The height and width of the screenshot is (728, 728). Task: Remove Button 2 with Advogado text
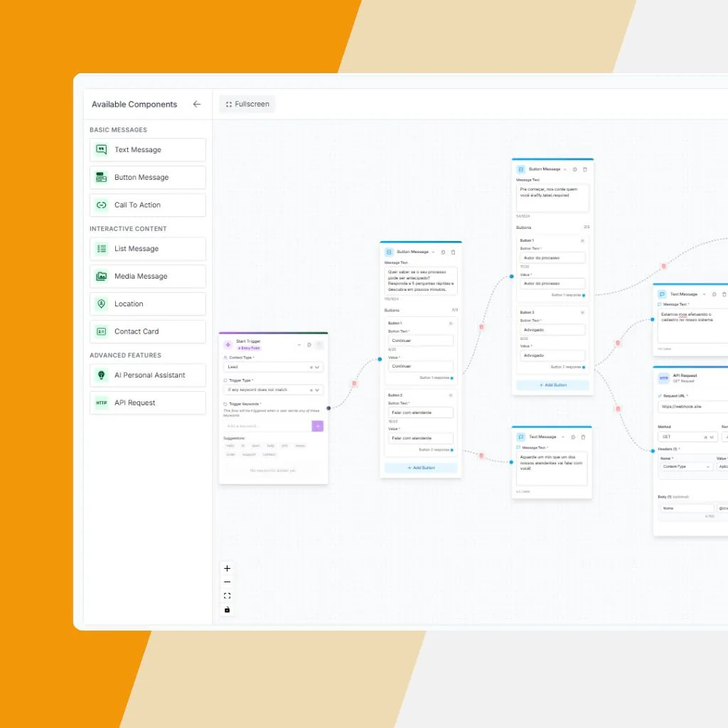click(582, 313)
